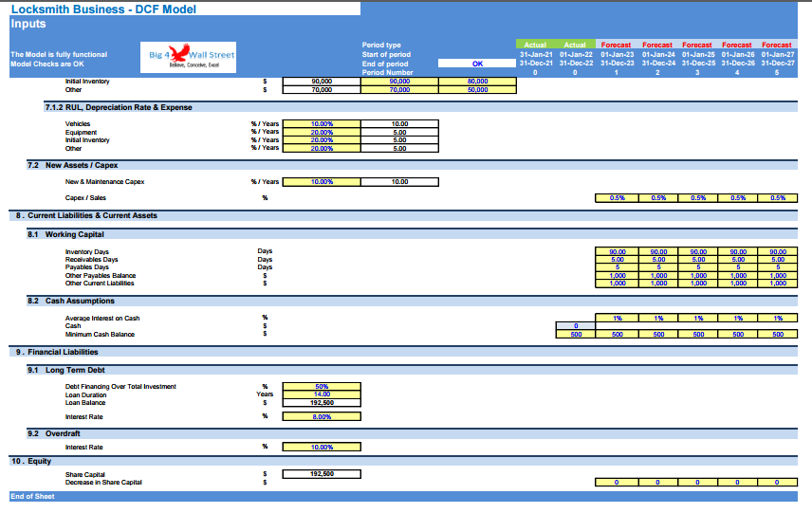Select Decrease in Share Capital for period 2
Image resolution: width=812 pixels, height=513 pixels.
[657, 482]
